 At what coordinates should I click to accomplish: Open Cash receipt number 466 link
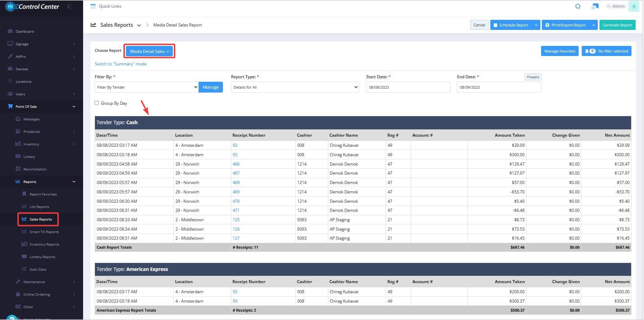236,164
